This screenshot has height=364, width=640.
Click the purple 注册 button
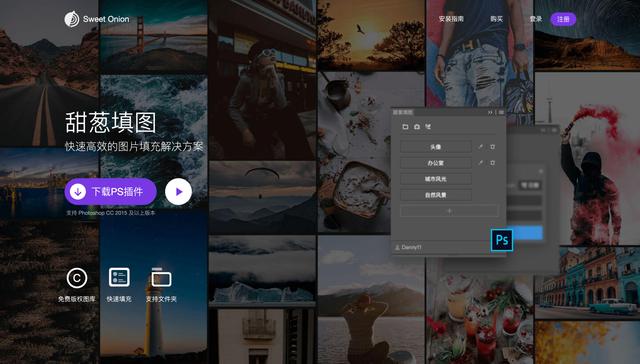563,19
